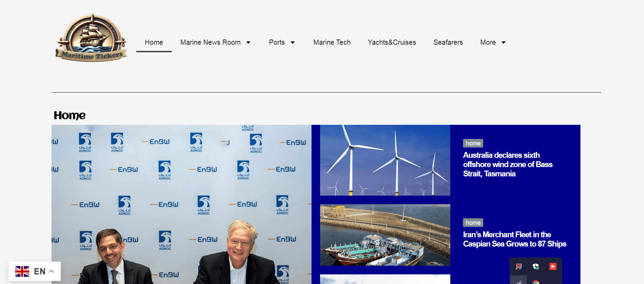The image size is (644, 284).
Task: Open the Seafarers section
Action: coord(448,42)
